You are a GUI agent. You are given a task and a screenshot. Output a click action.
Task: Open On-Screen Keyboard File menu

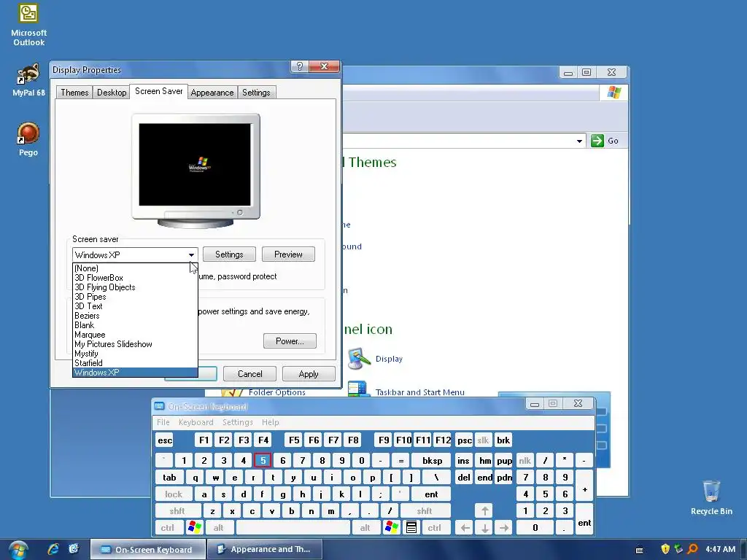tap(163, 422)
